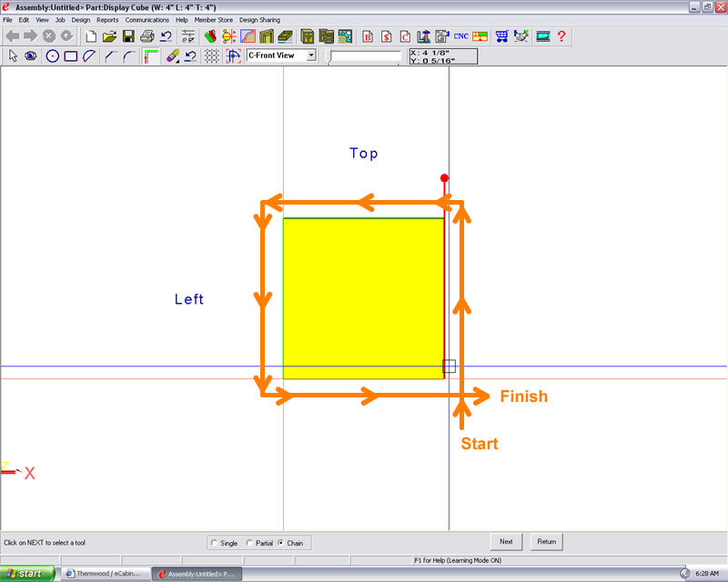Open the Edit menu
The image size is (728, 582).
pos(24,20)
